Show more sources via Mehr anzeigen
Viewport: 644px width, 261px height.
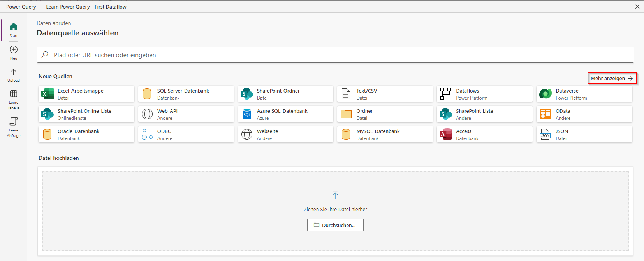pos(612,78)
